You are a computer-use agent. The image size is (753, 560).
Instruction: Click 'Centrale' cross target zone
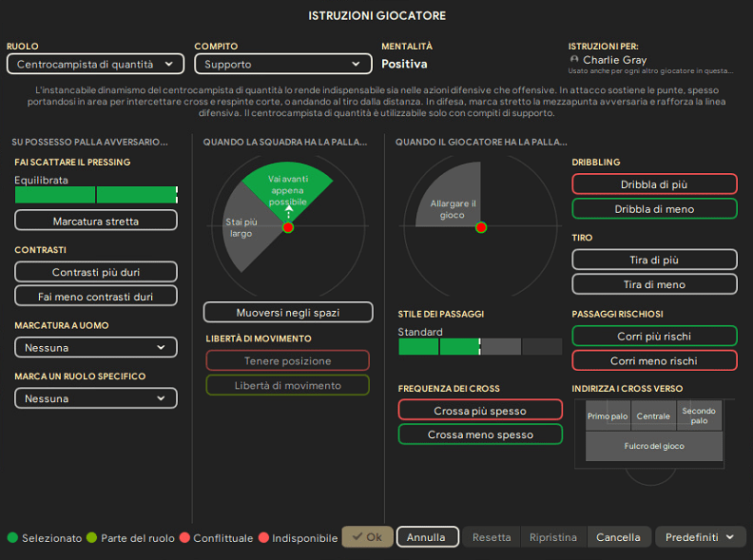(653, 416)
